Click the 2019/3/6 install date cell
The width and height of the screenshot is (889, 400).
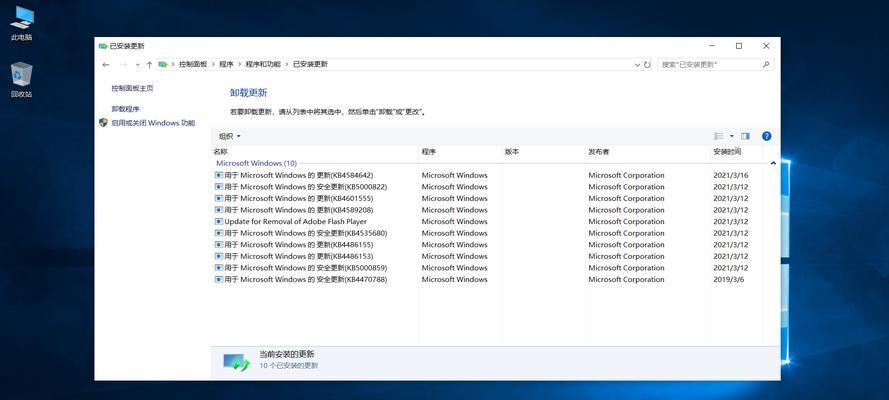point(729,279)
